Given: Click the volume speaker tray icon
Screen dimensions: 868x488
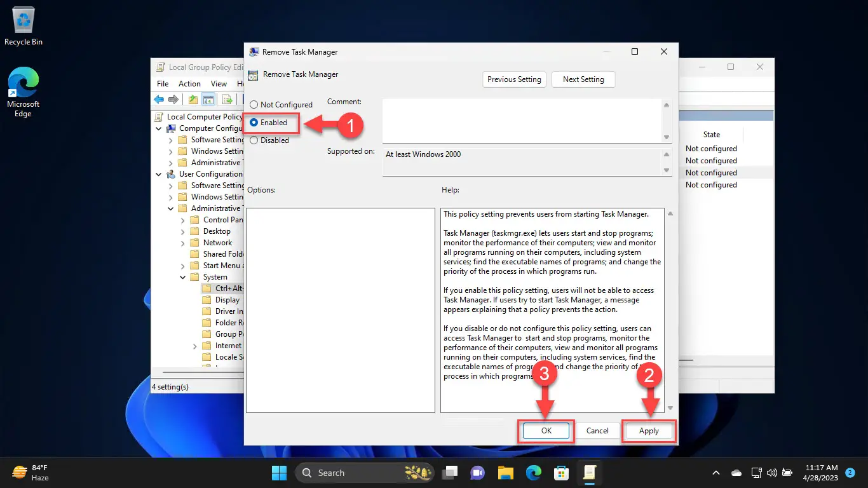Looking at the screenshot, I should pyautogui.click(x=771, y=473).
